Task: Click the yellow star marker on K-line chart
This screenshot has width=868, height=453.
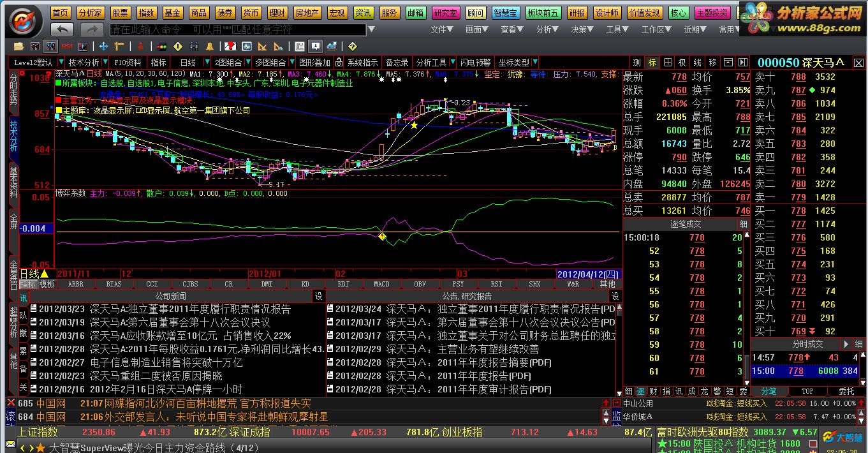Action: [414, 125]
